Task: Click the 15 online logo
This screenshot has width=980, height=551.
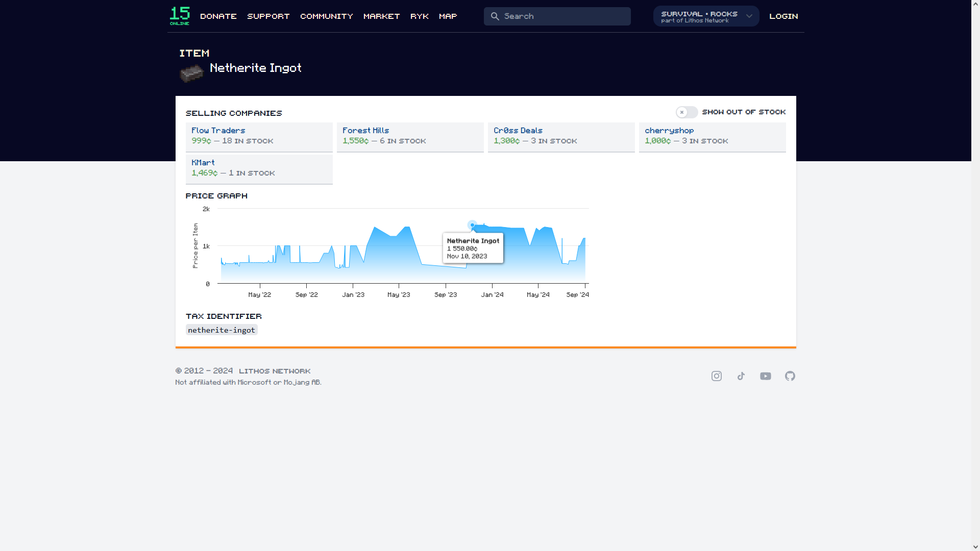Action: tap(180, 16)
